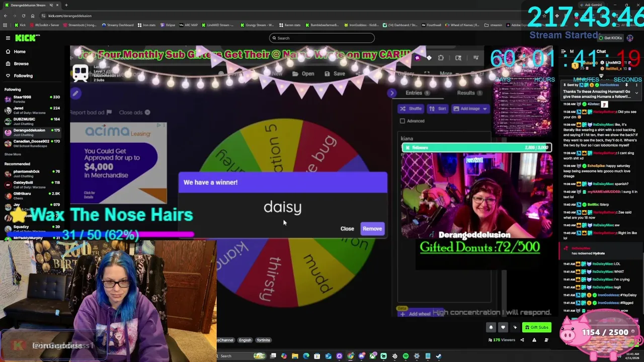Open the Add image dropdown
This screenshot has height=362, width=644.
[470, 109]
